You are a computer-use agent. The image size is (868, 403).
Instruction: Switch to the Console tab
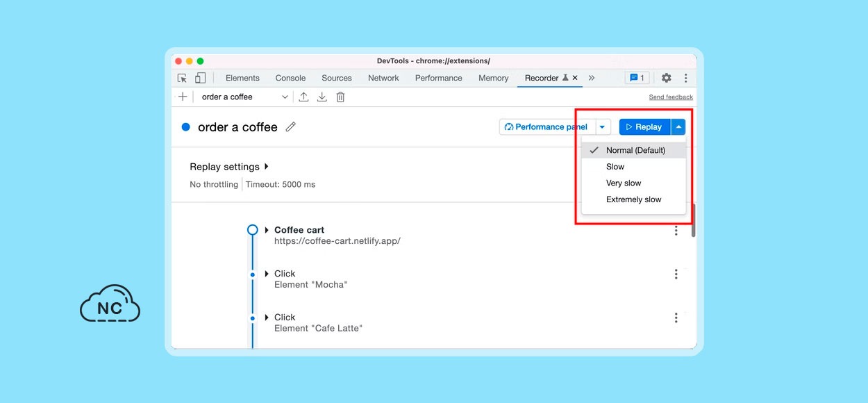coord(290,78)
